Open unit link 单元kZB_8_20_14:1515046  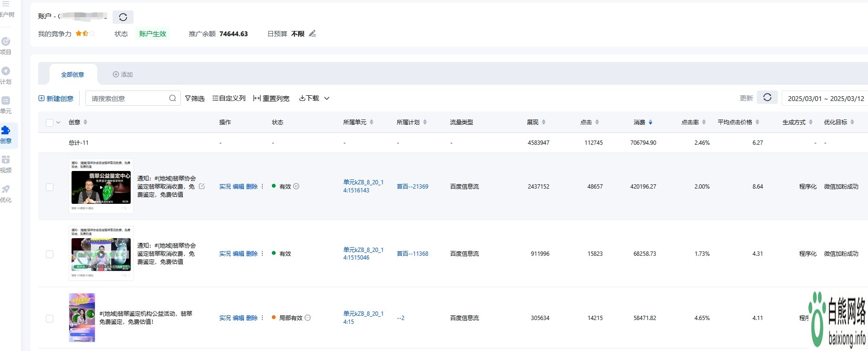tap(363, 253)
